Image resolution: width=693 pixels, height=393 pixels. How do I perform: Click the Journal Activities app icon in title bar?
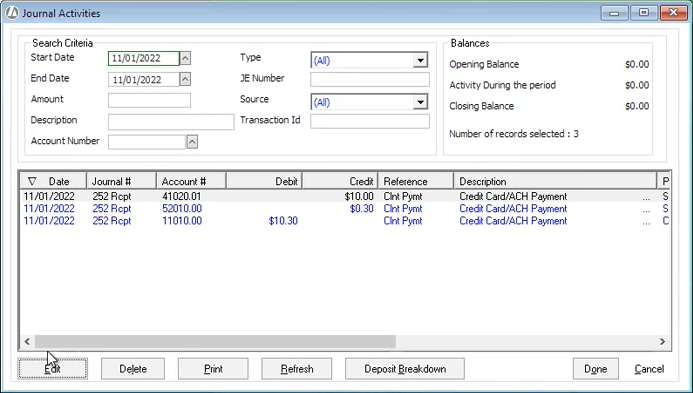(x=12, y=13)
